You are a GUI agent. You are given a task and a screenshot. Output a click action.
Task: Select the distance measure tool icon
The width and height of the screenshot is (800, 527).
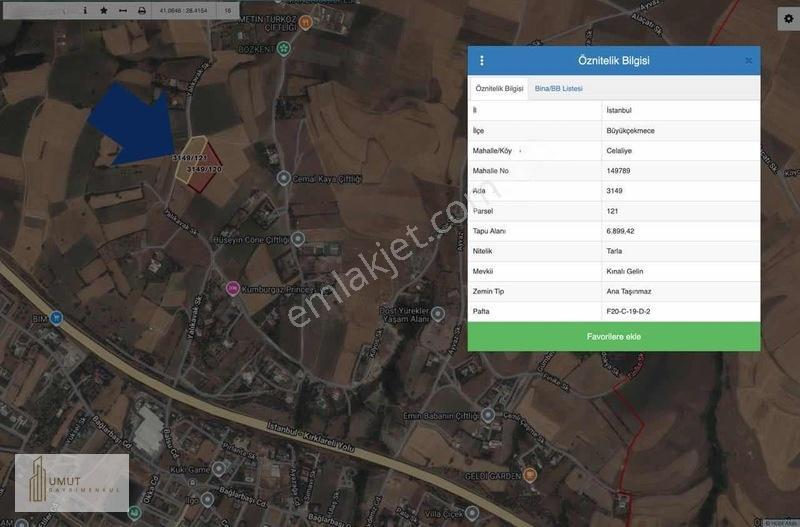point(122,10)
